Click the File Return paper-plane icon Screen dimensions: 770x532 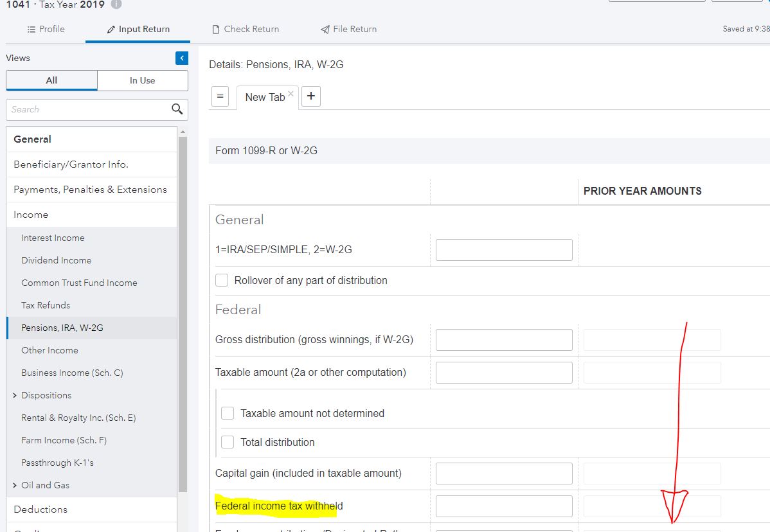[325, 29]
